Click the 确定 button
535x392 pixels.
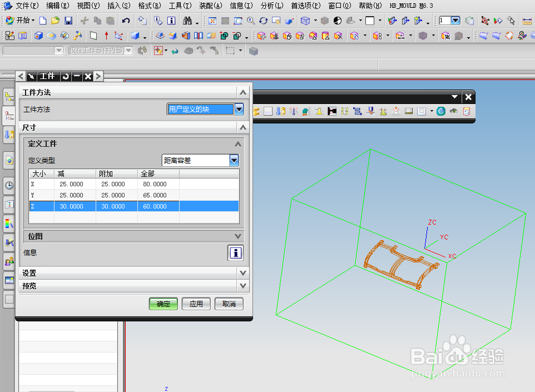(164, 304)
